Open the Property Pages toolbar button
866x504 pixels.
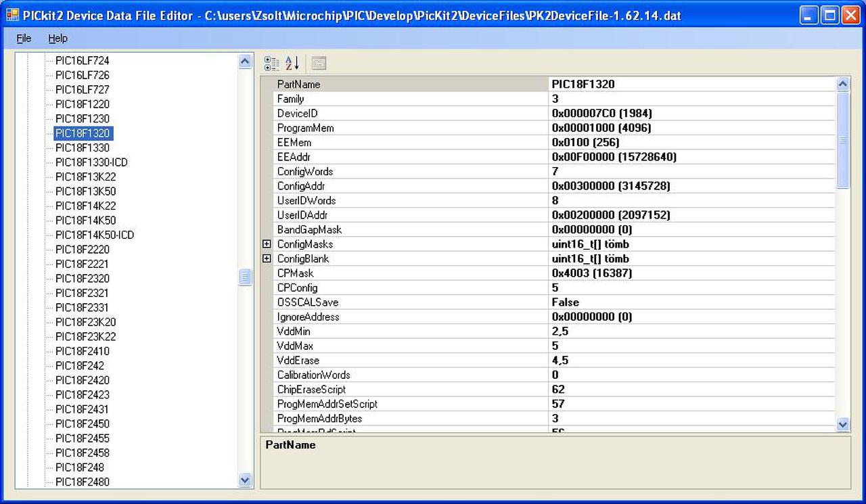(x=319, y=64)
